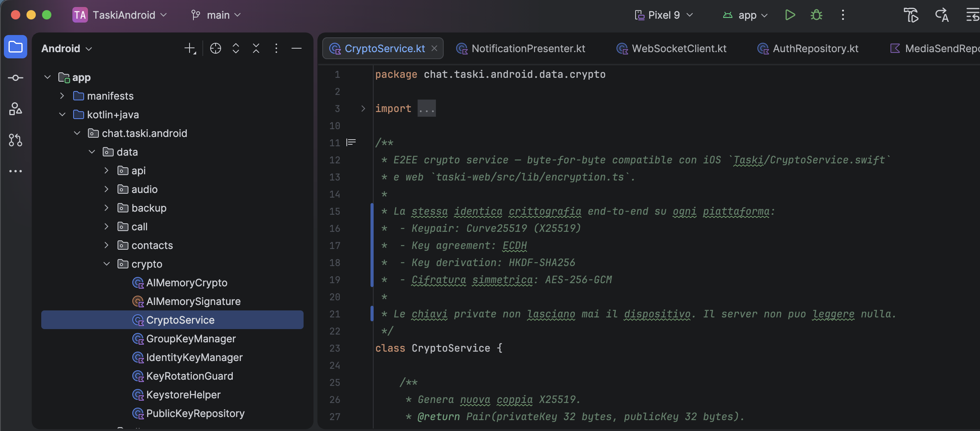
Task: Click the @return doc tag
Action: coord(439,417)
